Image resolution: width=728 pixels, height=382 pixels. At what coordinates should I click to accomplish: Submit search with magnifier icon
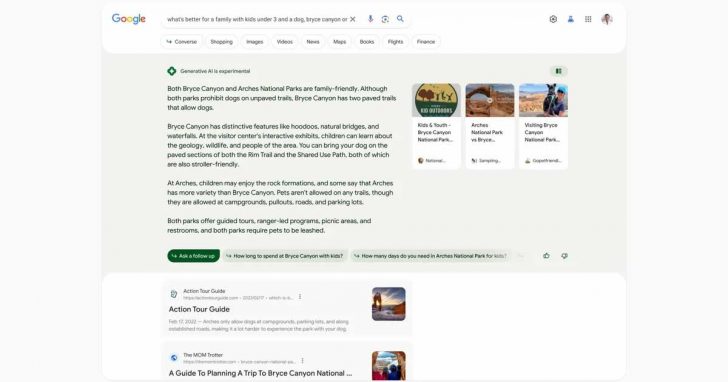coord(400,19)
